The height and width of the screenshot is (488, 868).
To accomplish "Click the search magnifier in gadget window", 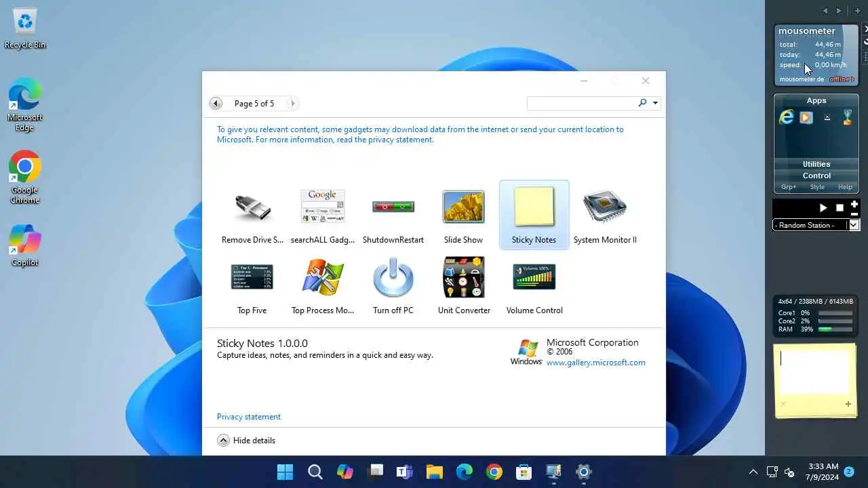I will point(642,103).
